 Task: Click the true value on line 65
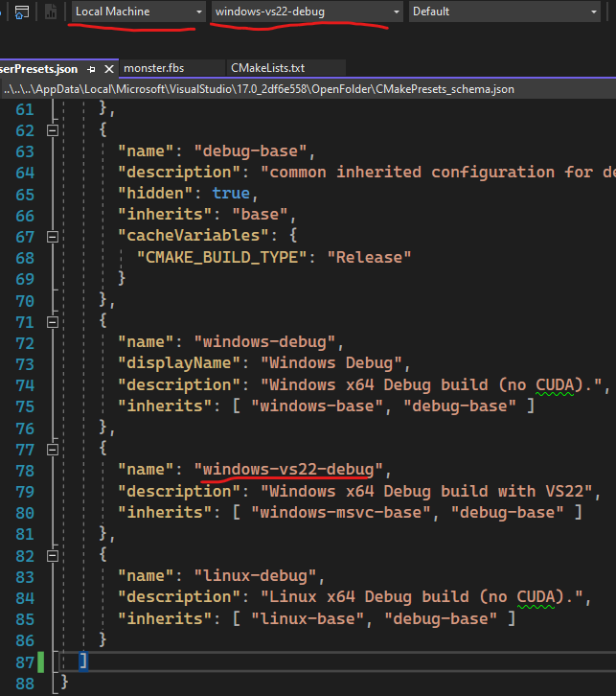pyautogui.click(x=231, y=194)
